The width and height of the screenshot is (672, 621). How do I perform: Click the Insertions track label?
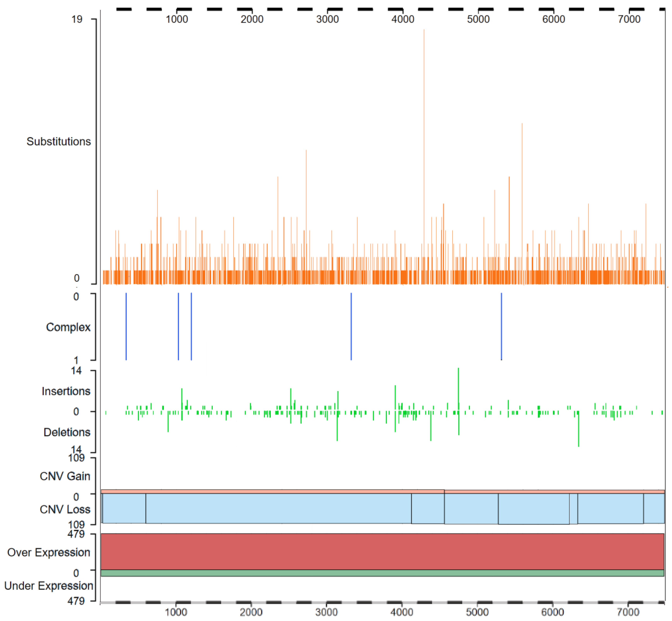point(66,391)
